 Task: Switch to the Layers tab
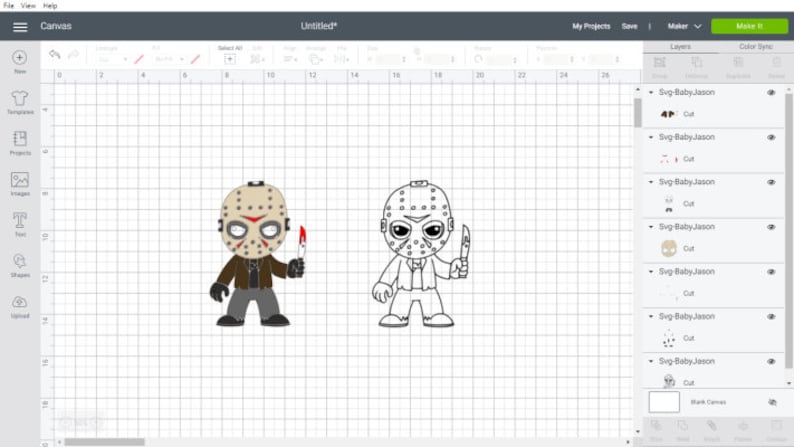pyautogui.click(x=681, y=47)
